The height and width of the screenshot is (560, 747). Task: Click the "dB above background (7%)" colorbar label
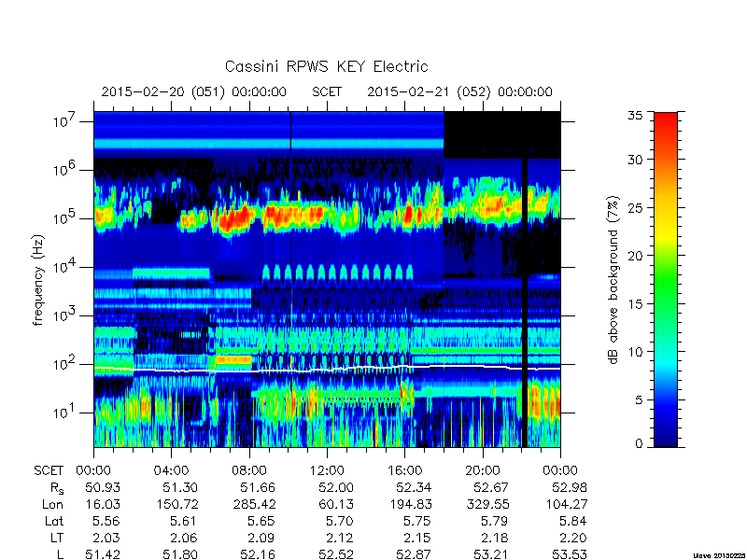[613, 281]
